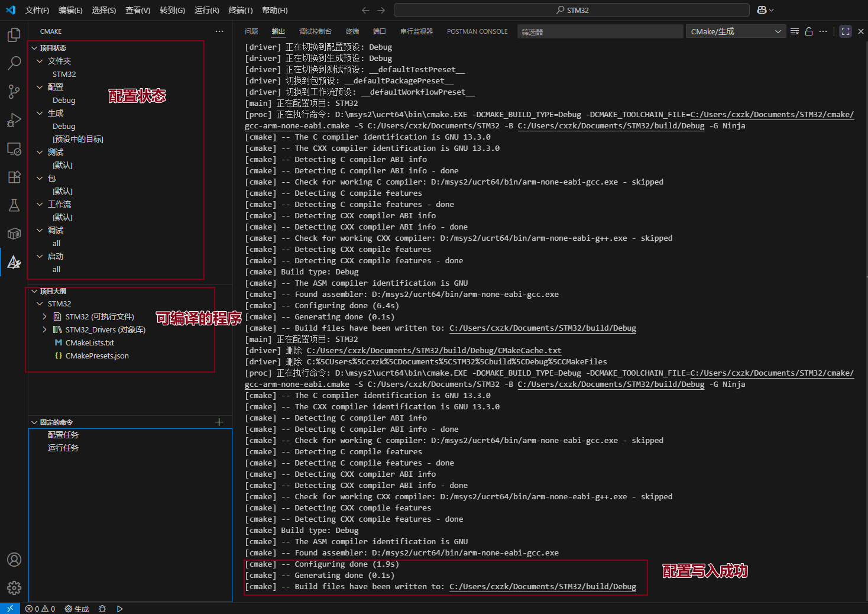Click the 生成 build button in status bar
Screen dimensions: 868x614
tap(77, 609)
